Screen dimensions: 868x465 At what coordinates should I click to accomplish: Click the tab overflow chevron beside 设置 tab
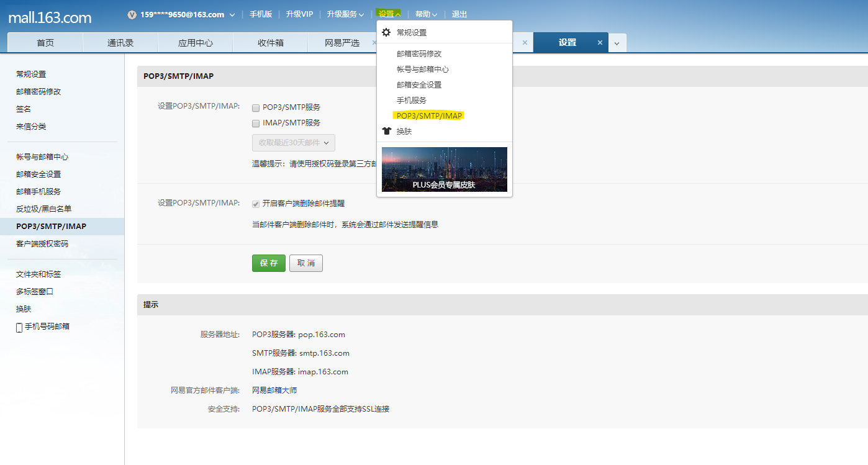pyautogui.click(x=617, y=43)
